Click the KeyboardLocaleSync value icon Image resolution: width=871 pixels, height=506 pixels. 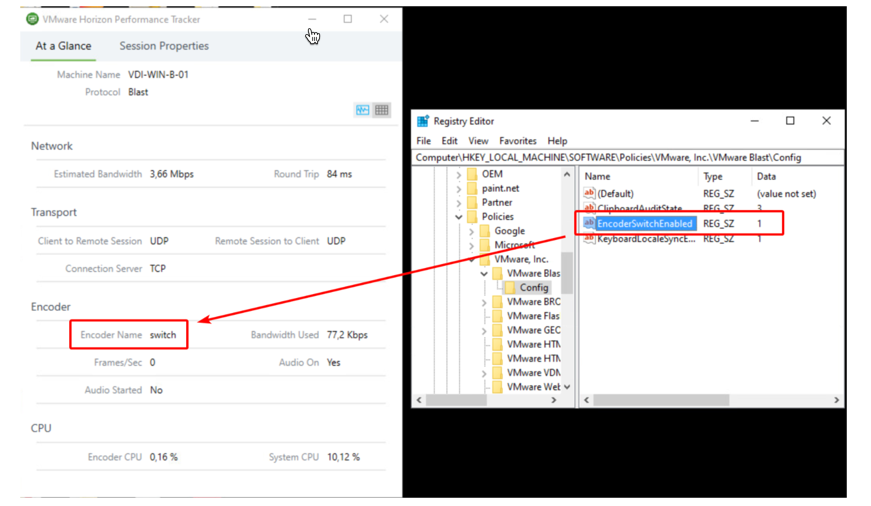(589, 239)
